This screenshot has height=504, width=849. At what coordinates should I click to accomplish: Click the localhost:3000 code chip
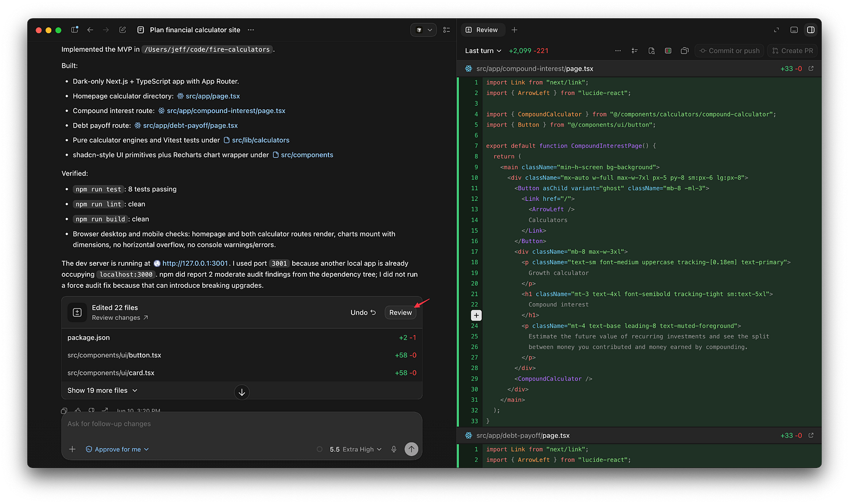click(x=126, y=274)
